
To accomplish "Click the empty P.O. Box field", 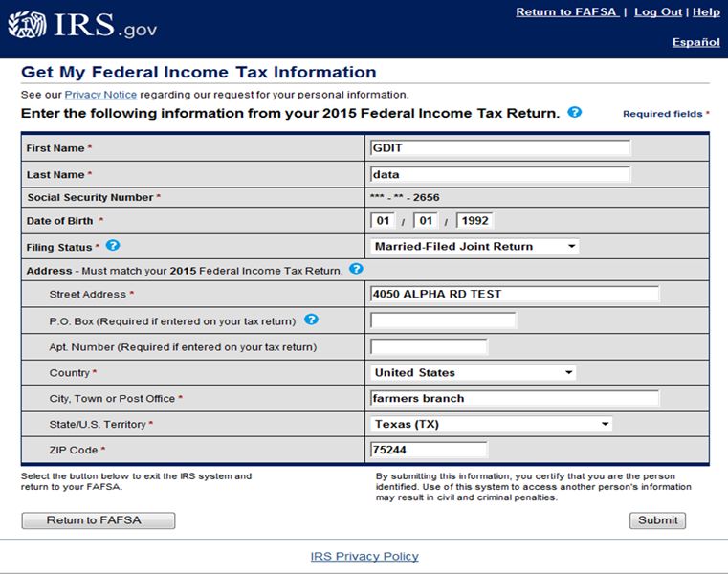I will (443, 320).
